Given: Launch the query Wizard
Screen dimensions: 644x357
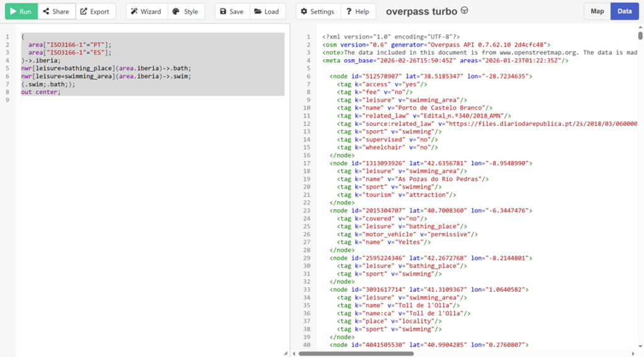Looking at the screenshot, I should [146, 11].
